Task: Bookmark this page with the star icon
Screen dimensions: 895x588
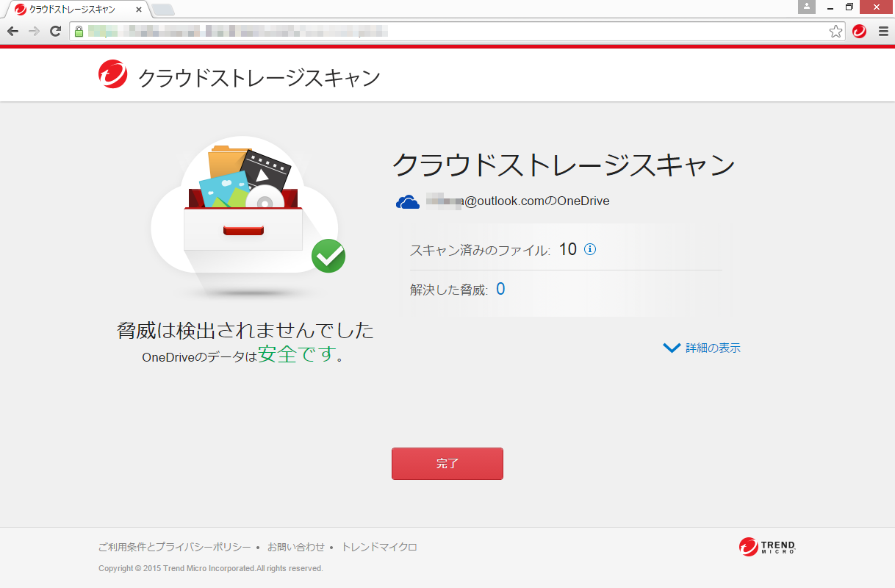Action: 835,32
